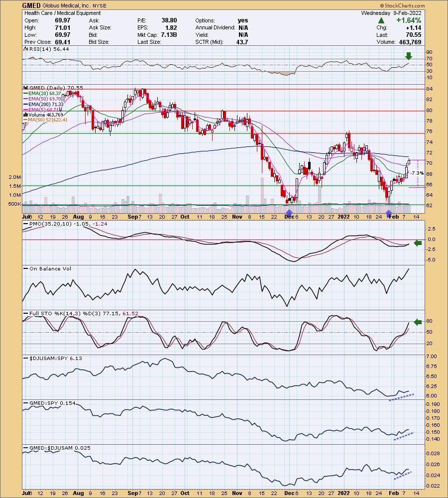Screen dimensions: 448x498
Task: Click the GMED ticker symbol in the title
Action: tap(31, 5)
